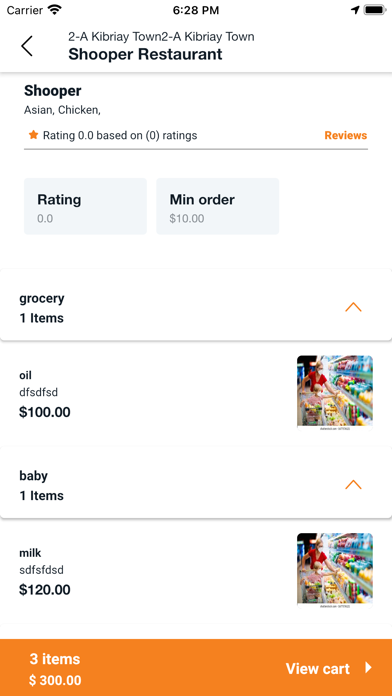Tap the Shooper Restaurant header title
Viewport: 392px width, 696px height.
[145, 54]
